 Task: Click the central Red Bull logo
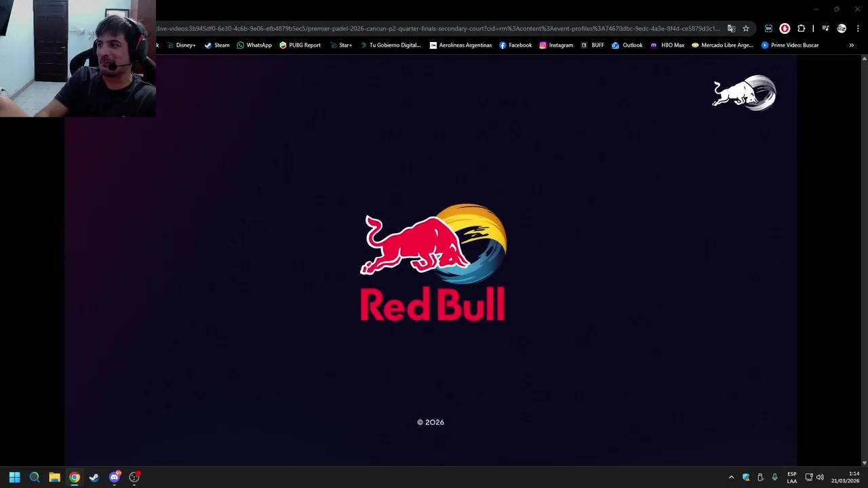pyautogui.click(x=433, y=262)
